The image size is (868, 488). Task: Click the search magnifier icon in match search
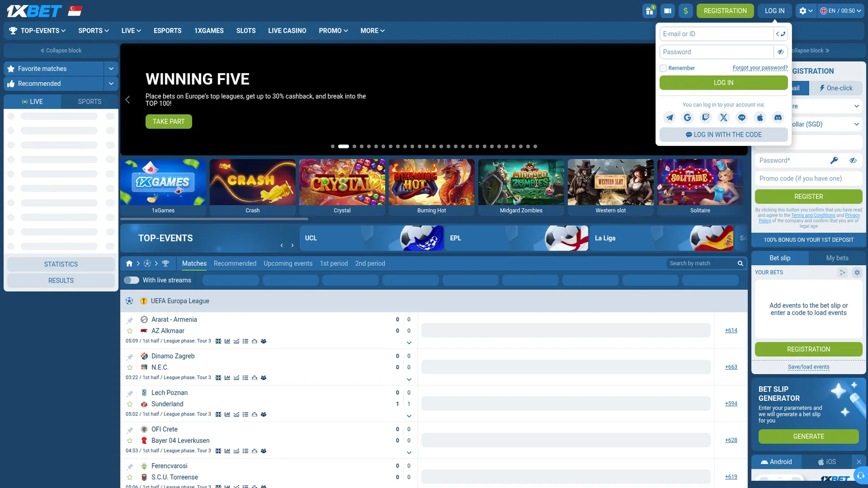coord(740,264)
